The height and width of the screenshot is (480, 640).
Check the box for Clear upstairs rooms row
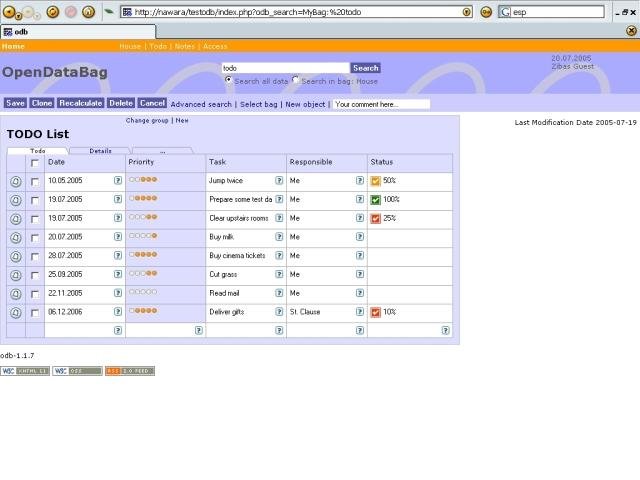pyautogui.click(x=35, y=220)
